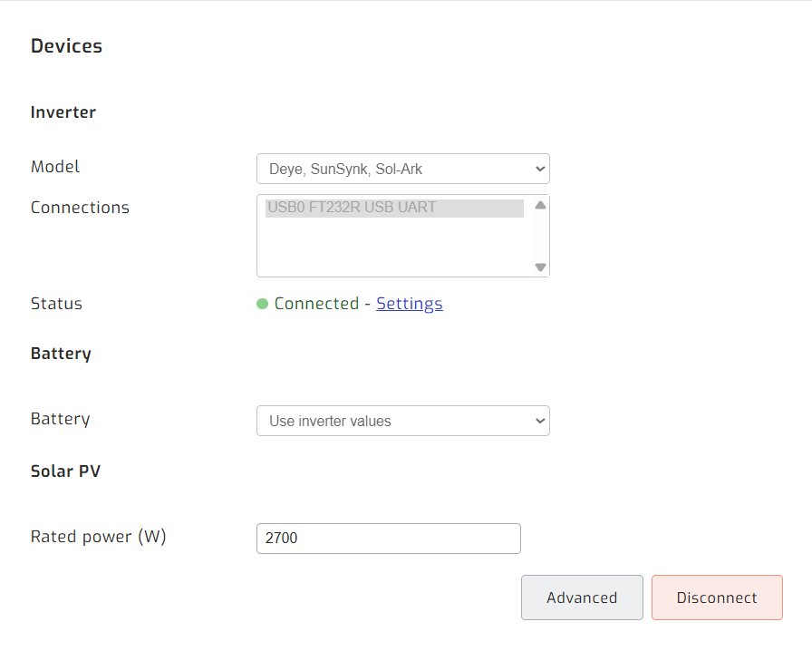Open the inverter Settings link
Screen dimensions: 812x651
point(409,304)
